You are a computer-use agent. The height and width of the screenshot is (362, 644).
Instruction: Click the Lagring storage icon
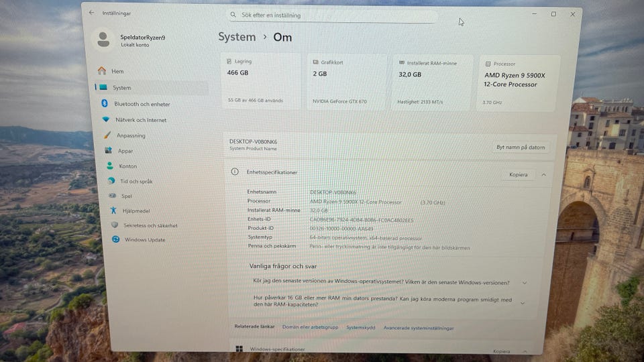coord(229,61)
